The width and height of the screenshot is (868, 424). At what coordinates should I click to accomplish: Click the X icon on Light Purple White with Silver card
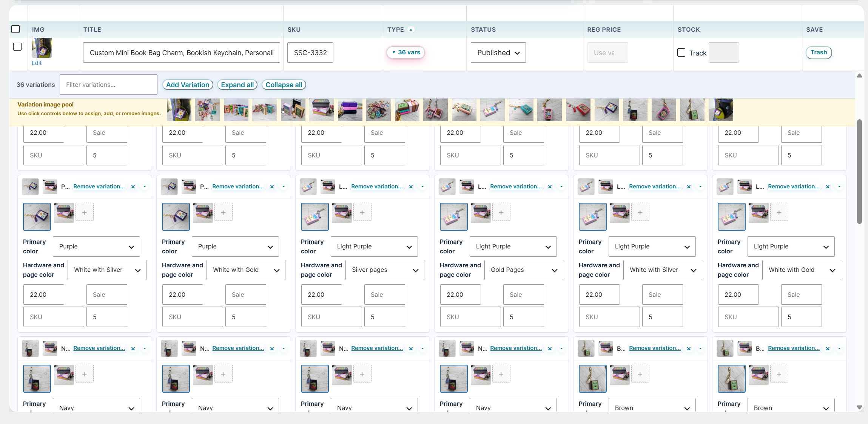pos(689,187)
